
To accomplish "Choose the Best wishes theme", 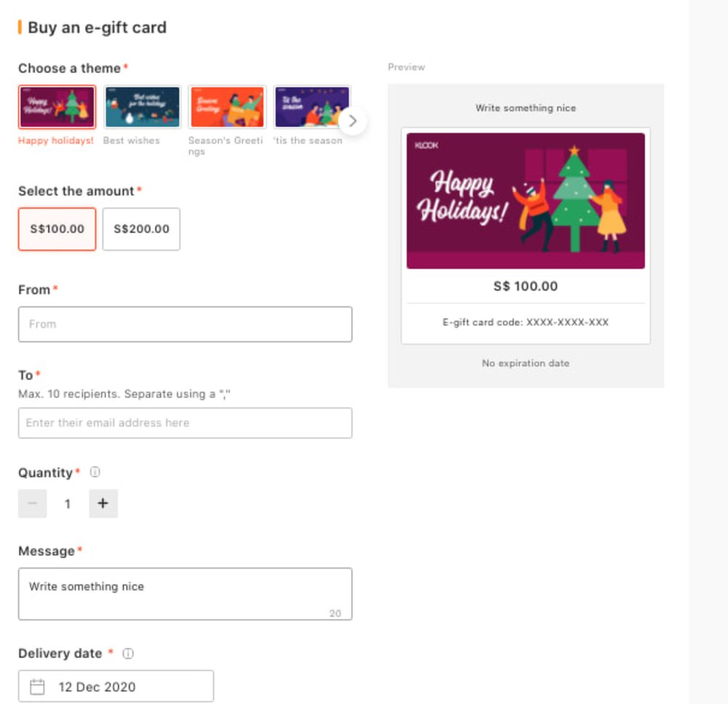I will point(141,106).
